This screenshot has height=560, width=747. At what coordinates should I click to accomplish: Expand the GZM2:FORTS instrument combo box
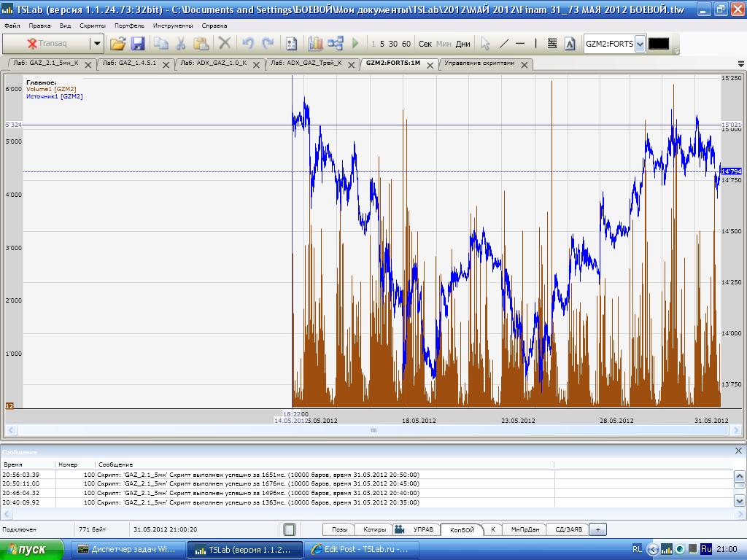[640, 44]
